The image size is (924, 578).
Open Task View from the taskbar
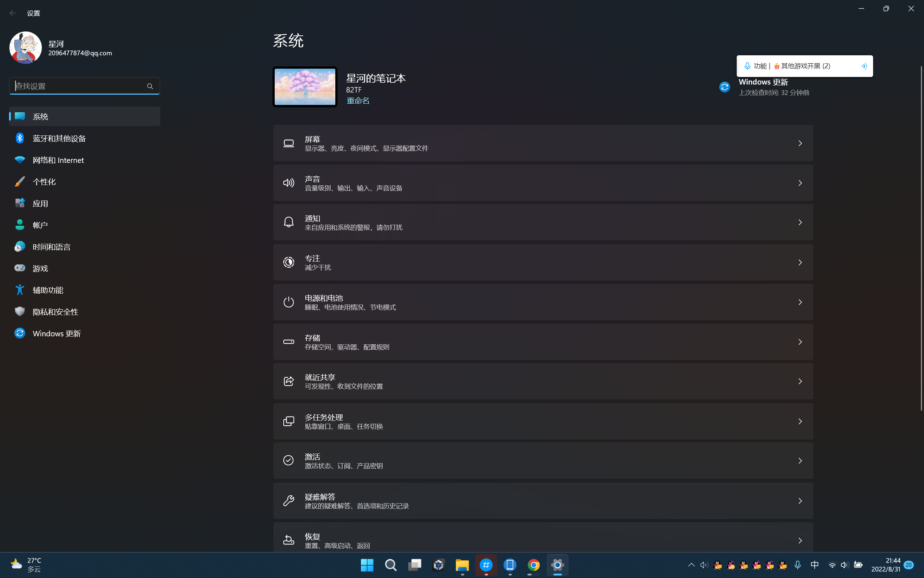click(x=415, y=565)
